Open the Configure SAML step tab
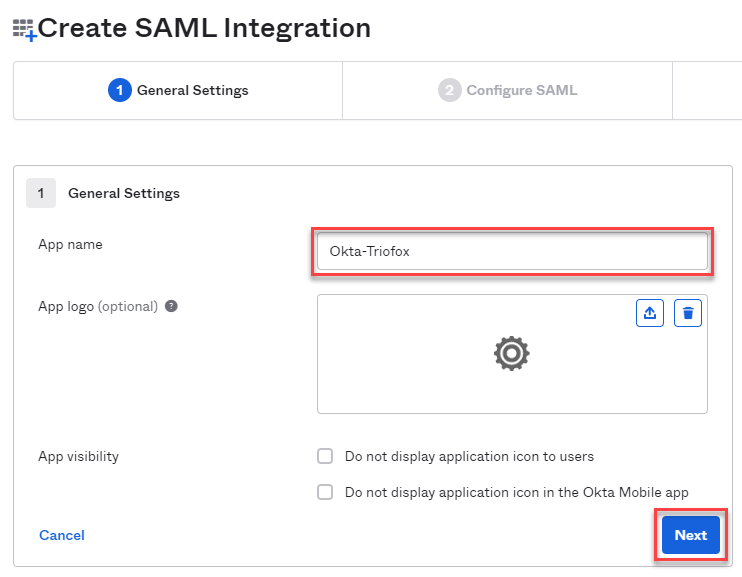 [507, 90]
